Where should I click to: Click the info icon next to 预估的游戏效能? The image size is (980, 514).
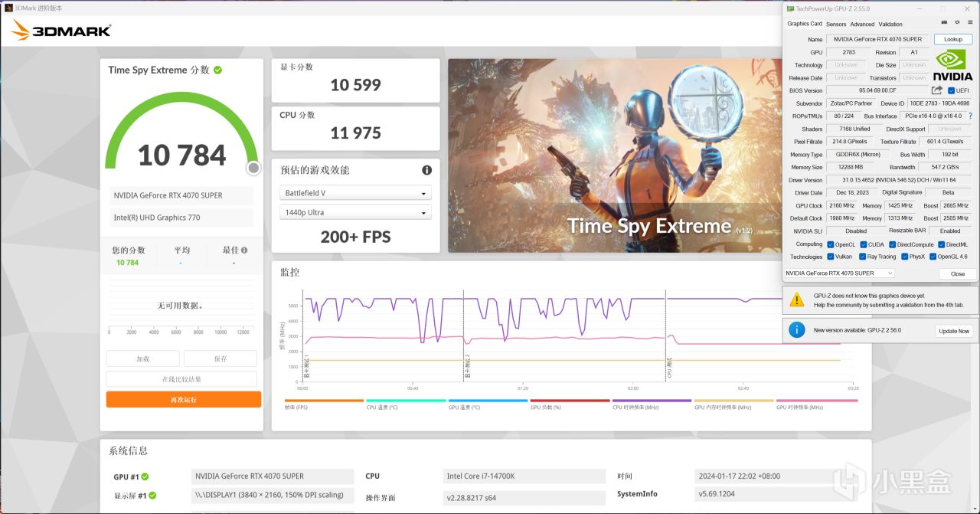tap(426, 170)
